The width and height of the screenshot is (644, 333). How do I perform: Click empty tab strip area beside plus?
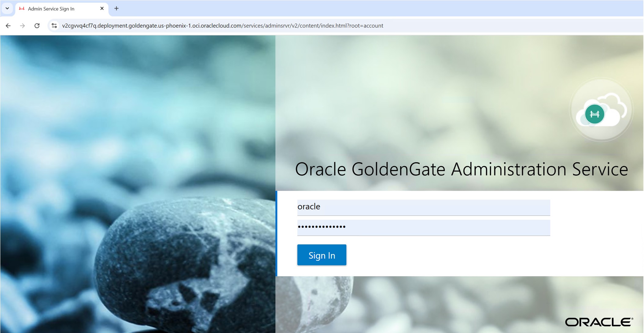[x=367, y=9]
